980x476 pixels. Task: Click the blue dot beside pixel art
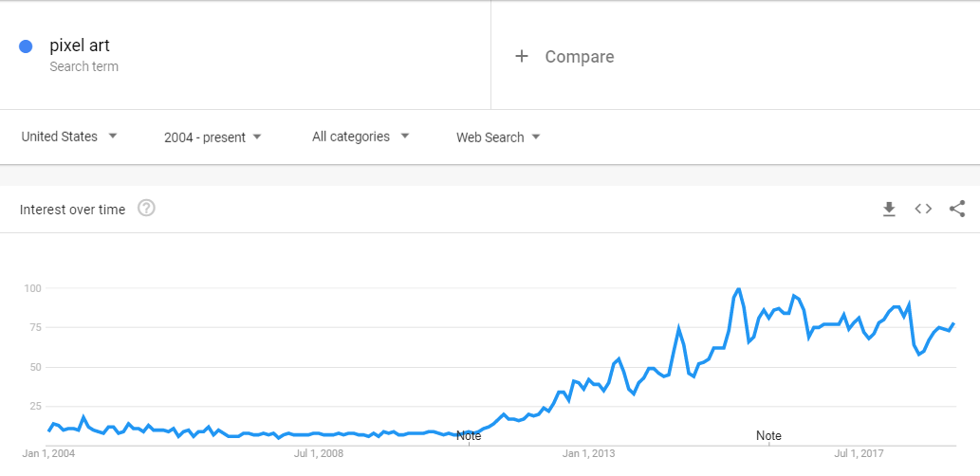(x=26, y=46)
